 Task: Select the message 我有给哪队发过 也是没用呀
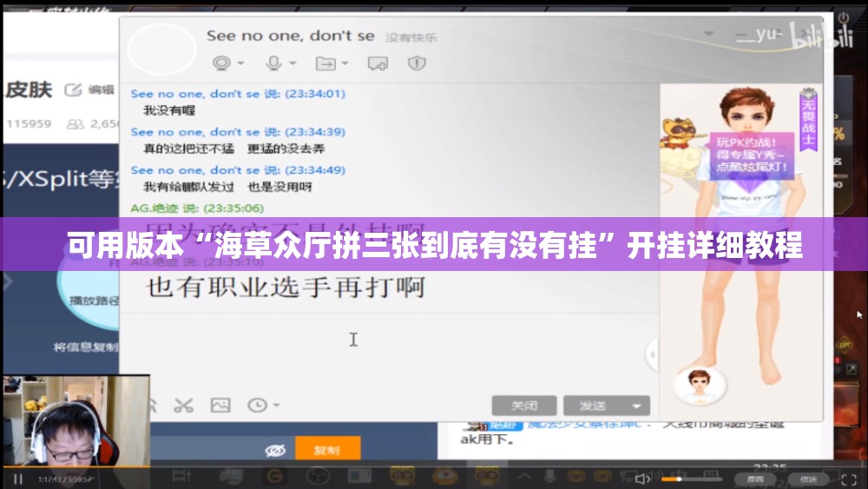pyautogui.click(x=227, y=187)
